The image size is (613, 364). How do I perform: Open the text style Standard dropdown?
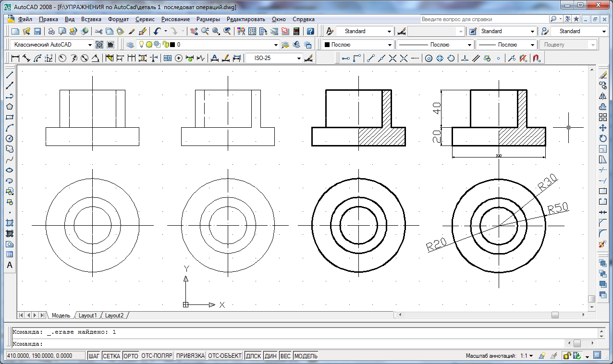point(390,31)
